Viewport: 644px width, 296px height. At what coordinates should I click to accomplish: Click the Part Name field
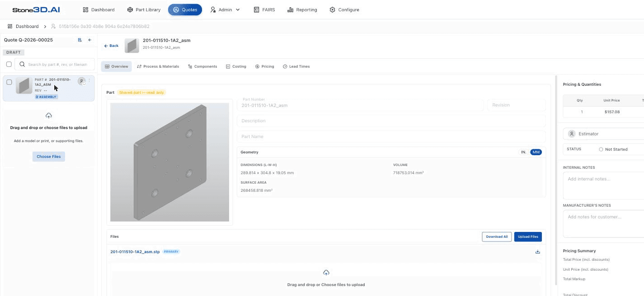click(391, 137)
